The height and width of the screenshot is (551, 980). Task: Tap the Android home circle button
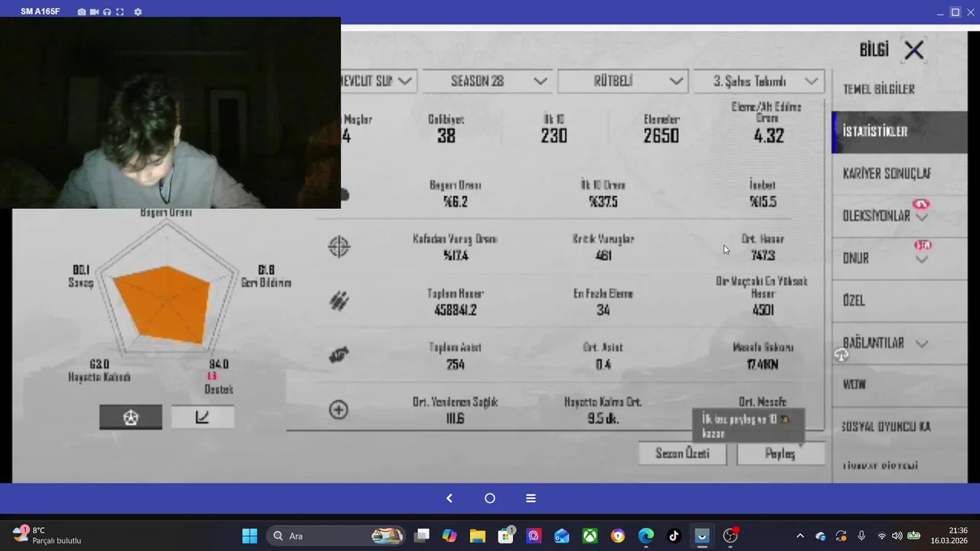490,498
